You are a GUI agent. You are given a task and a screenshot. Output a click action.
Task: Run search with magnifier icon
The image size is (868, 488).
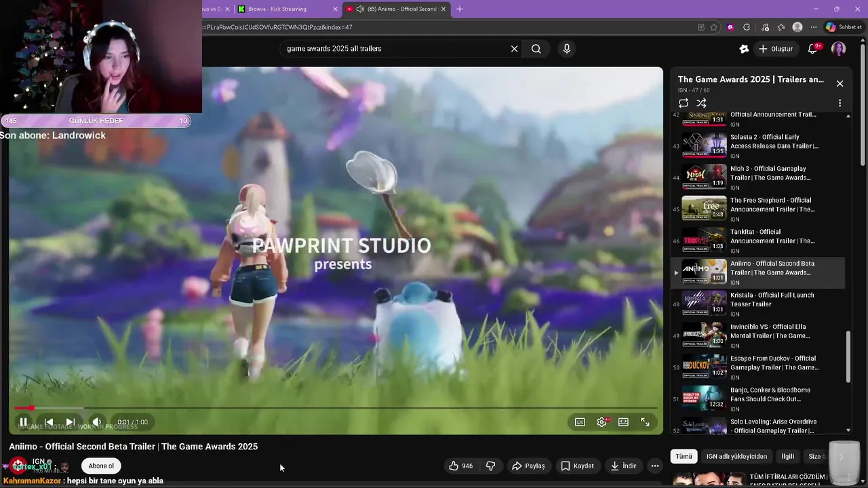coord(536,49)
